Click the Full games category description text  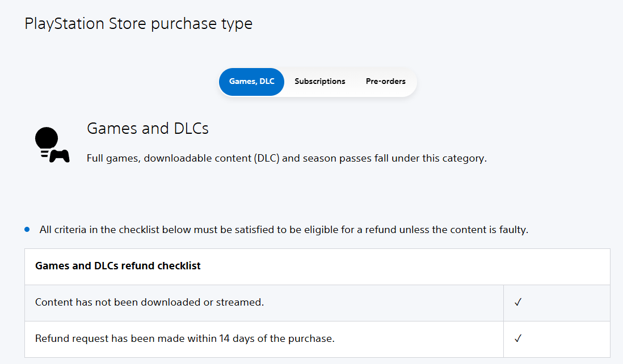coord(287,159)
